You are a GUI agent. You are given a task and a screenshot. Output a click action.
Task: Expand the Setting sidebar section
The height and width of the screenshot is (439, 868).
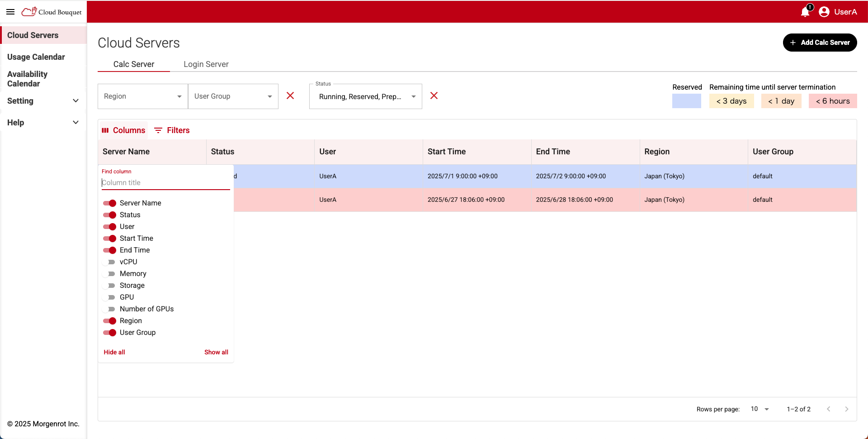pyautogui.click(x=43, y=101)
